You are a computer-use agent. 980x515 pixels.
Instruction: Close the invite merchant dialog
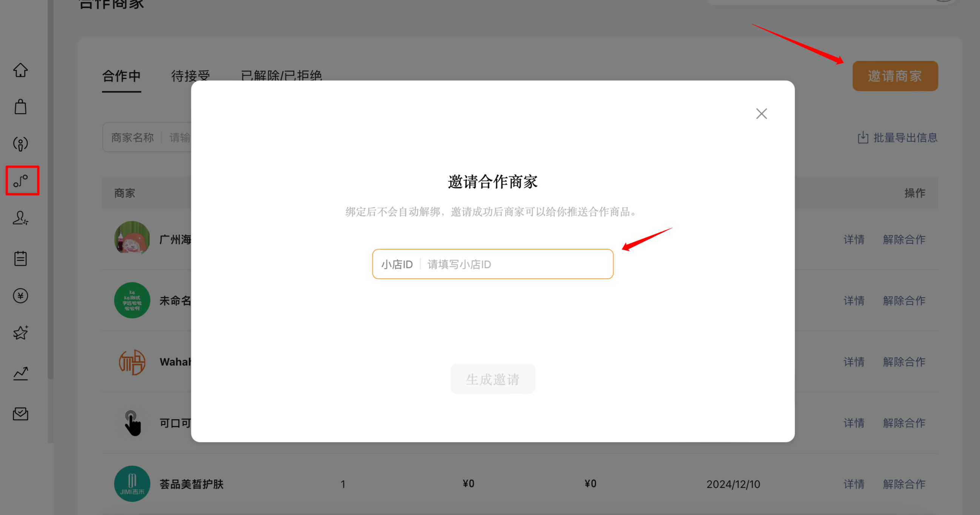761,113
